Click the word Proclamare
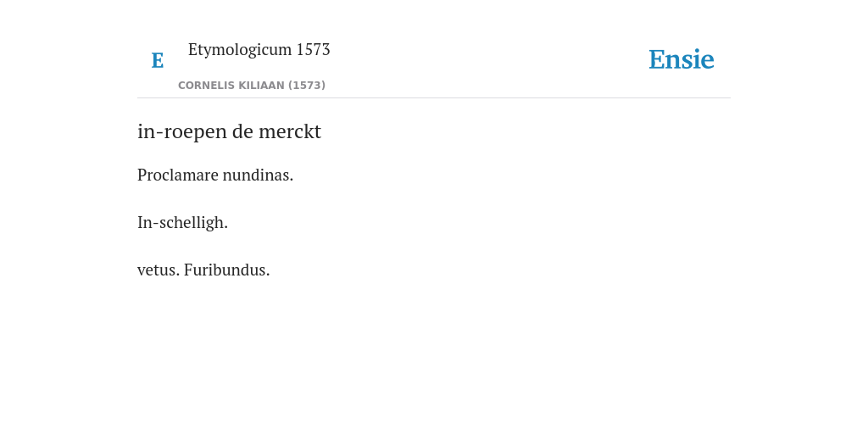Image resolution: width=868 pixels, height=434 pixels. (x=178, y=175)
